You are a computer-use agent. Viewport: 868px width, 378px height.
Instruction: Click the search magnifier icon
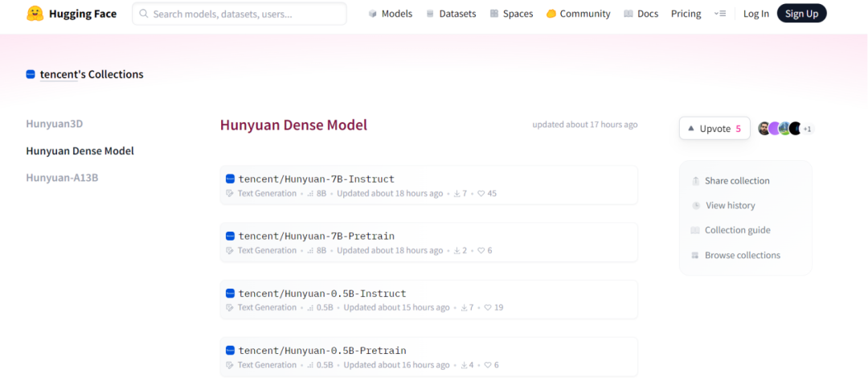pyautogui.click(x=144, y=14)
